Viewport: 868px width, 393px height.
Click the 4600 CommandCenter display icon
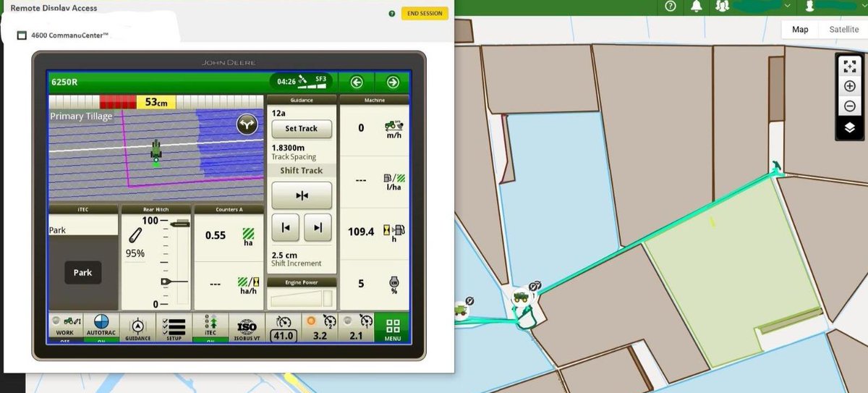click(x=22, y=35)
